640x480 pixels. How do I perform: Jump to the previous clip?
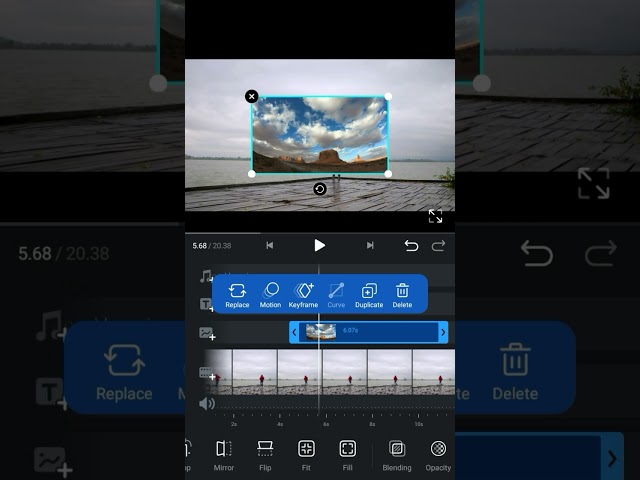click(x=269, y=245)
